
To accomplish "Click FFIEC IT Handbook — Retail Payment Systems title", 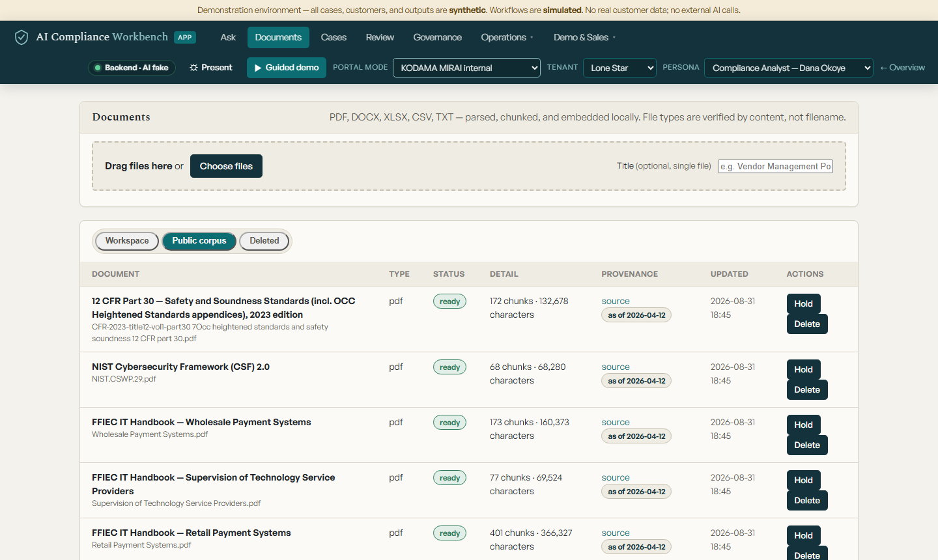I will coord(192,533).
